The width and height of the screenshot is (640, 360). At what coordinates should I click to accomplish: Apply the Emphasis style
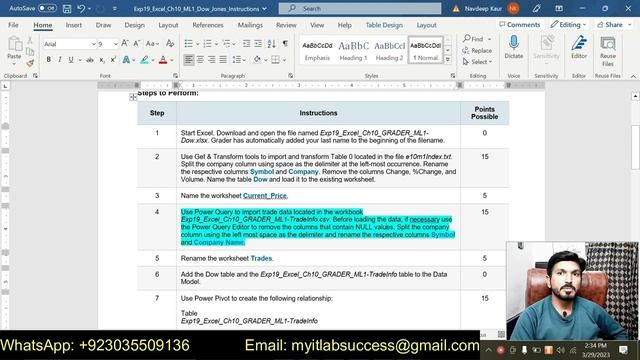[317, 51]
